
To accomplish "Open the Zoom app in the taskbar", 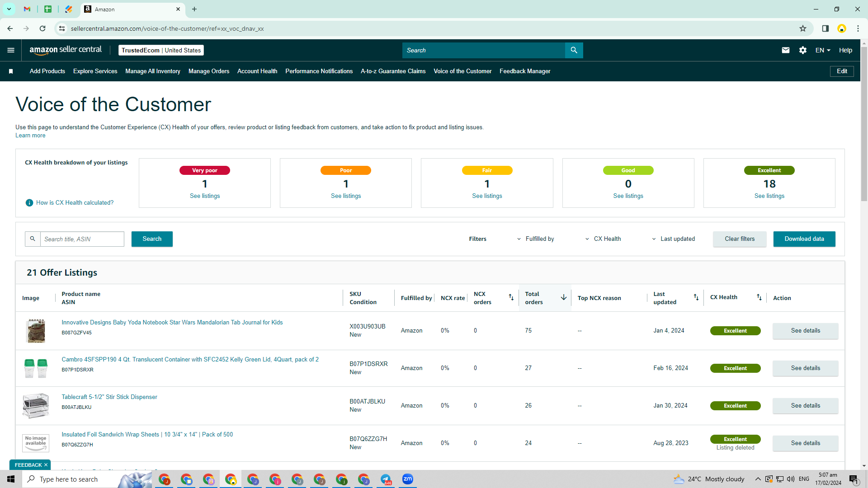I will 408,479.
